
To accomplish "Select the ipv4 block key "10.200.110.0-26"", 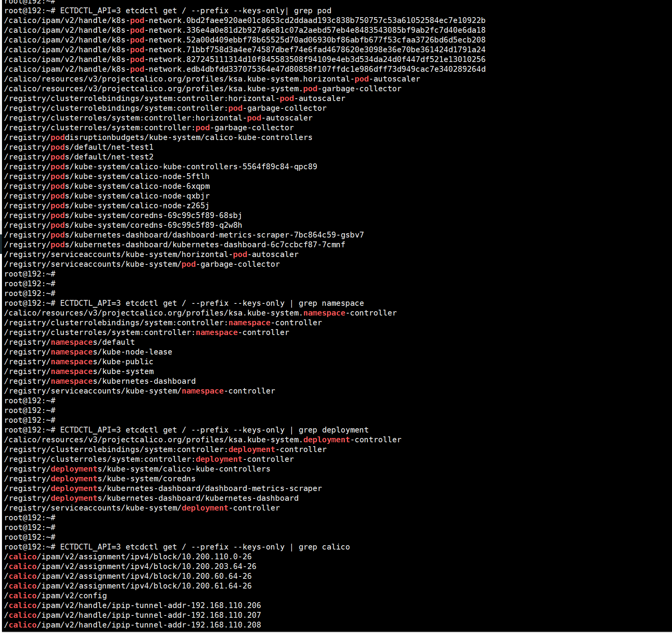I will pyautogui.click(x=128, y=557).
